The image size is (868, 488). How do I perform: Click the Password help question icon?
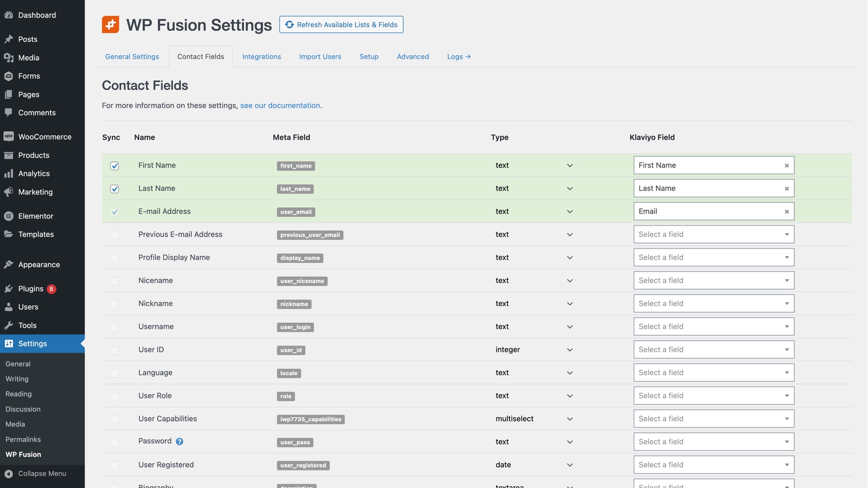click(x=179, y=441)
